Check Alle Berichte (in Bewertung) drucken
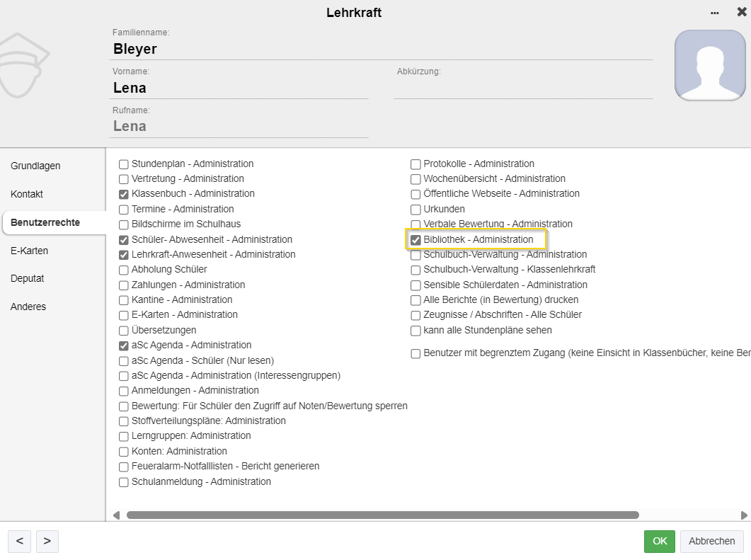 click(x=415, y=300)
